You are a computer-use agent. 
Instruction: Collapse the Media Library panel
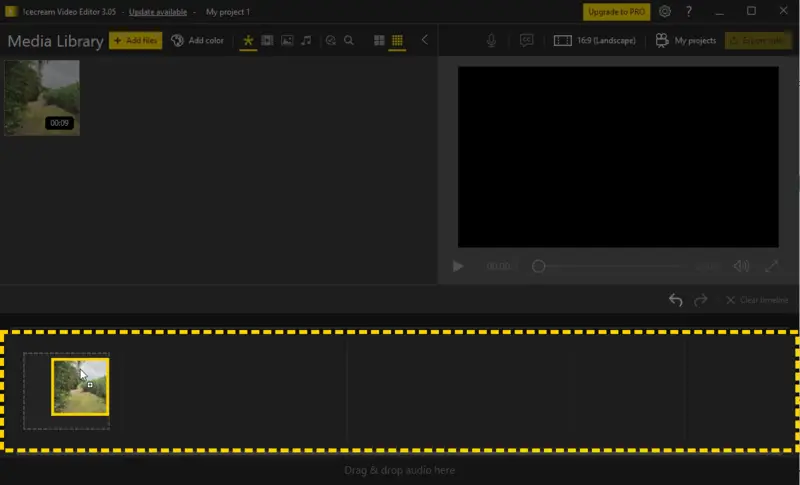tap(424, 40)
